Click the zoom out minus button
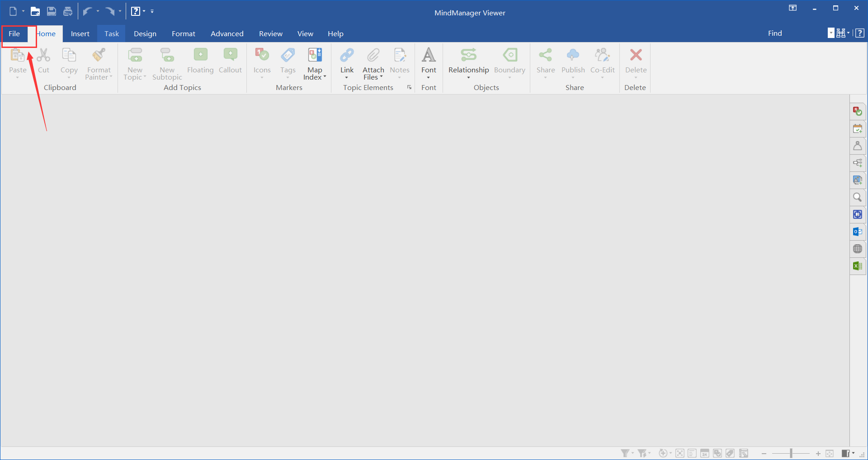Image resolution: width=868 pixels, height=460 pixels. point(764,453)
